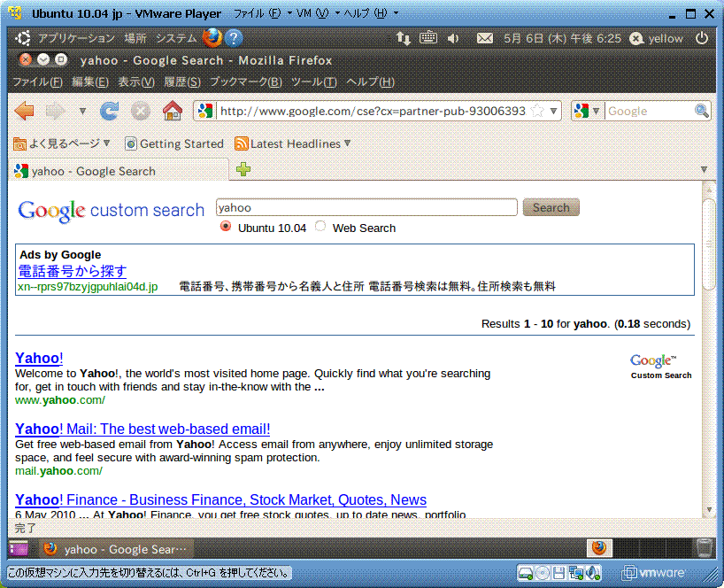
Task: Click the page vertical scrollbar thumb
Action: point(709,244)
